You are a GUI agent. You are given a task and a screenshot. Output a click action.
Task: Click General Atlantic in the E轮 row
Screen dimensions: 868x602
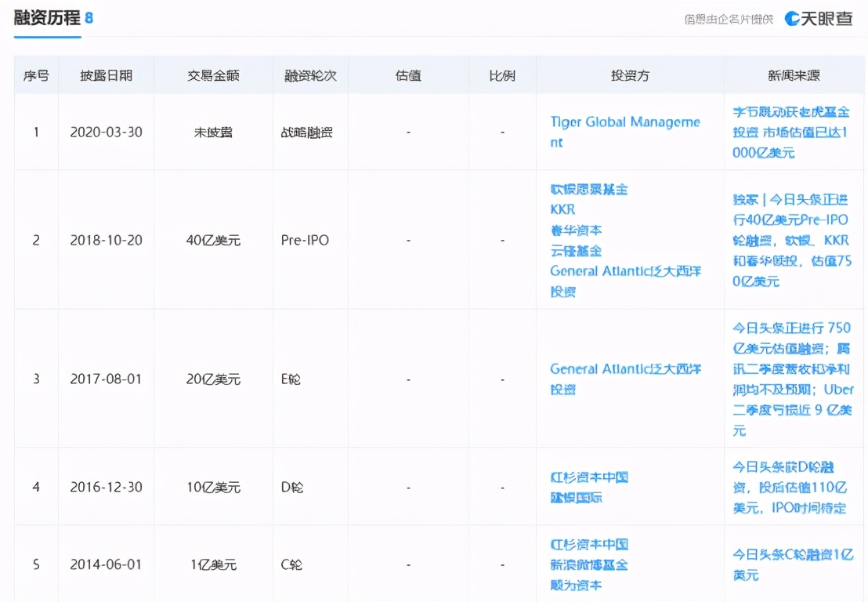click(624, 369)
